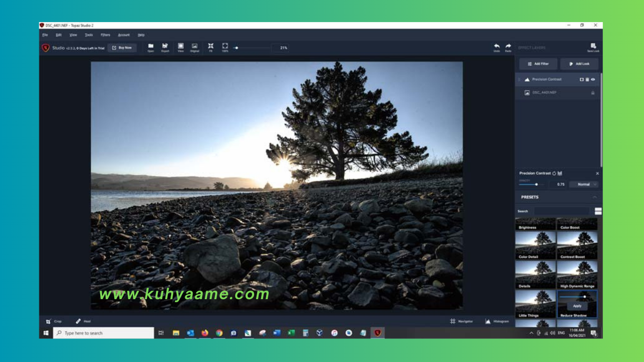Open the Edit menu
The height and width of the screenshot is (362, 644).
click(59, 35)
